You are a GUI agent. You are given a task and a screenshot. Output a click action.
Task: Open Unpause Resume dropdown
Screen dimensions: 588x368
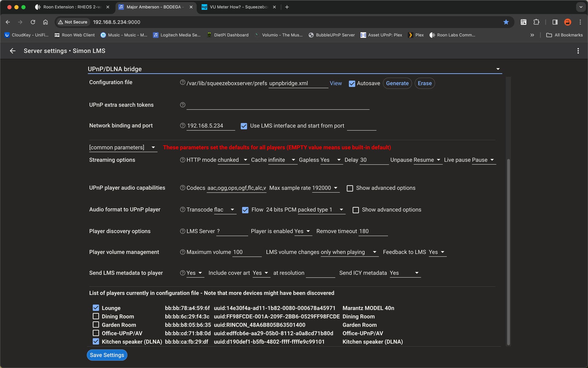428,160
